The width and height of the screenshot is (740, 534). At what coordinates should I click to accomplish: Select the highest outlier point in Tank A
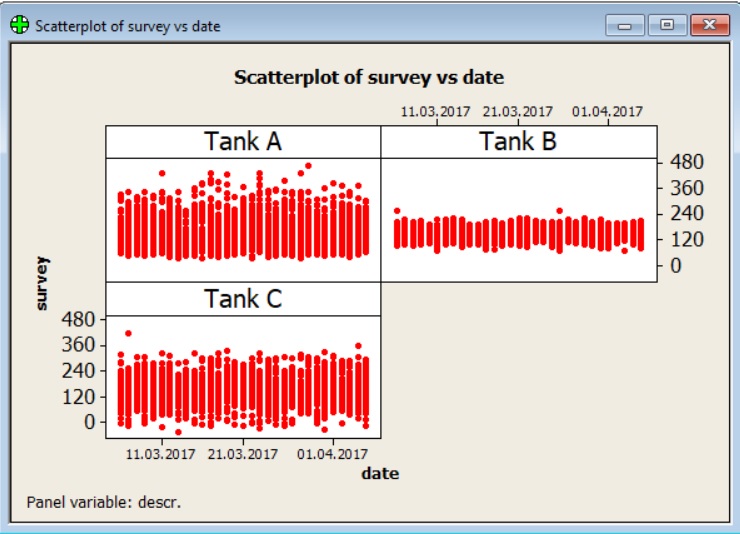pyautogui.click(x=308, y=166)
